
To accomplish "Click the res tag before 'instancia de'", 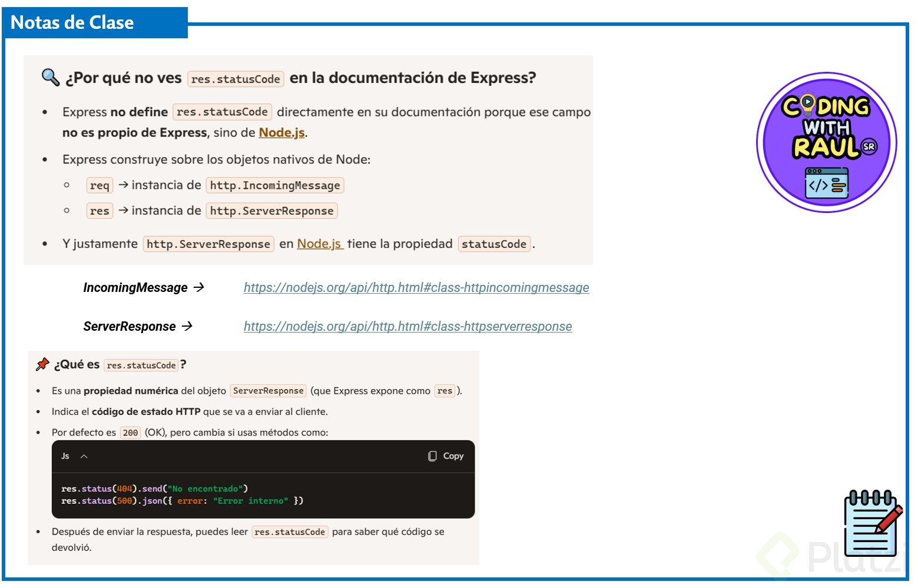I will click(x=100, y=211).
